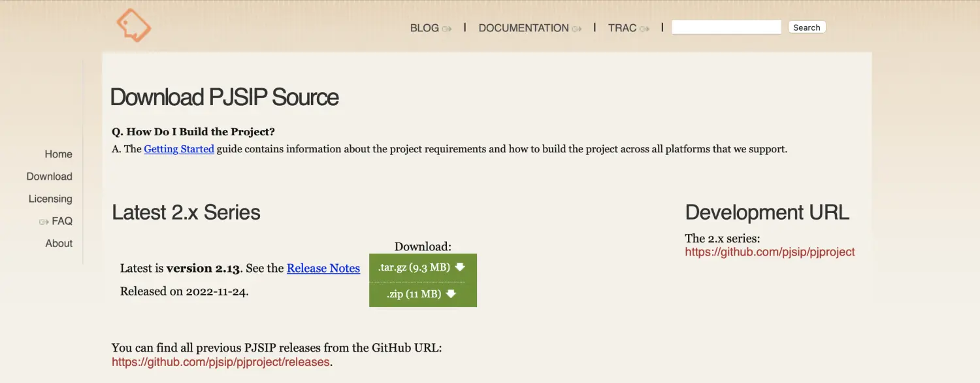The height and width of the screenshot is (383, 980).
Task: Click the external-link arrow icon beside TRAC
Action: coord(645,29)
